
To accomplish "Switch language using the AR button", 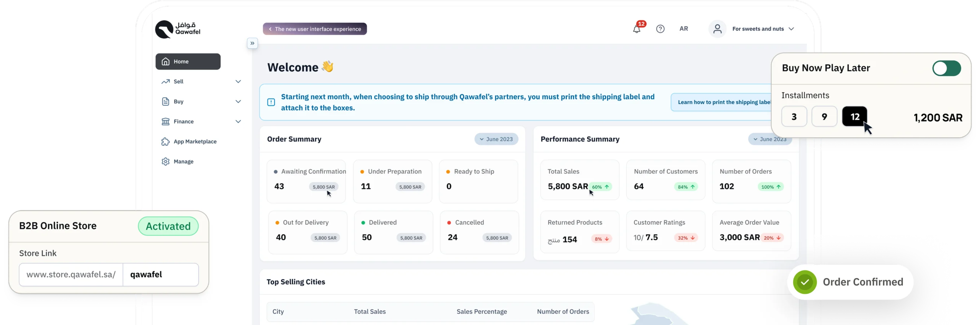I will [684, 29].
